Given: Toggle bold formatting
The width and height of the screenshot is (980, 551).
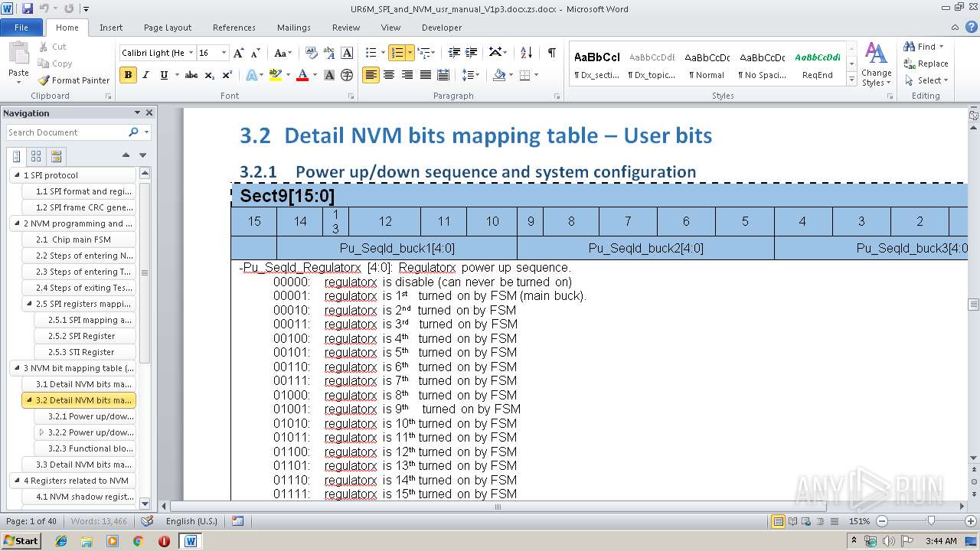Looking at the screenshot, I should [x=128, y=75].
